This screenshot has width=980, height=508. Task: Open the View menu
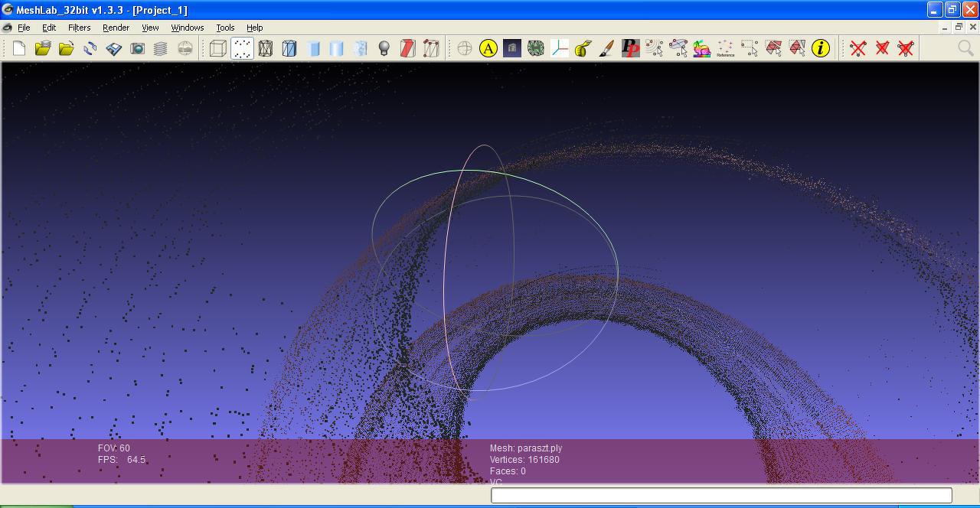150,28
